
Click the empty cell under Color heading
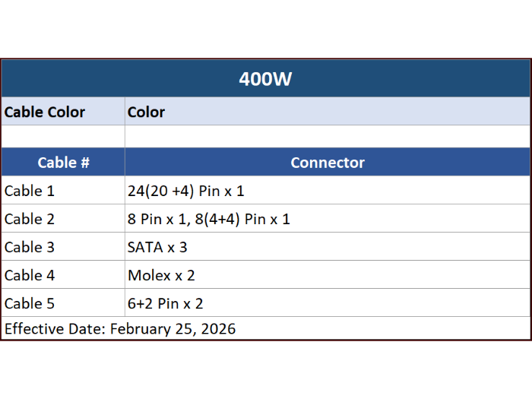click(x=327, y=136)
